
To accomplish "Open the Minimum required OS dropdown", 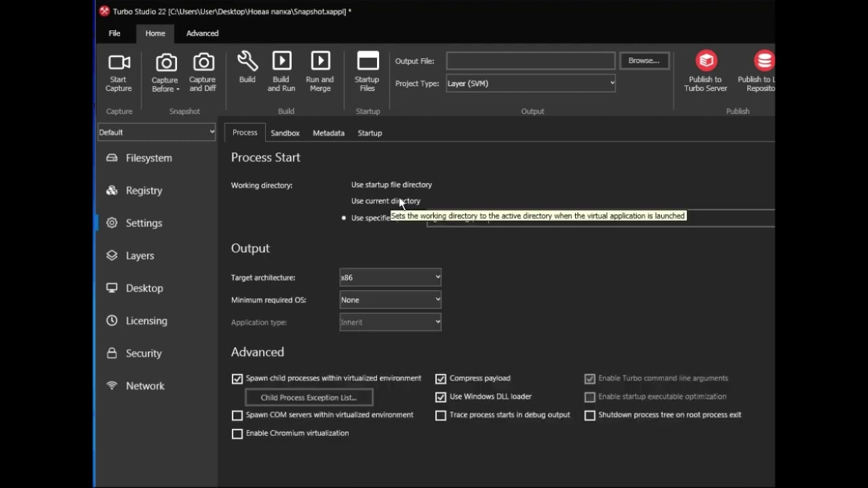I will [x=391, y=300].
